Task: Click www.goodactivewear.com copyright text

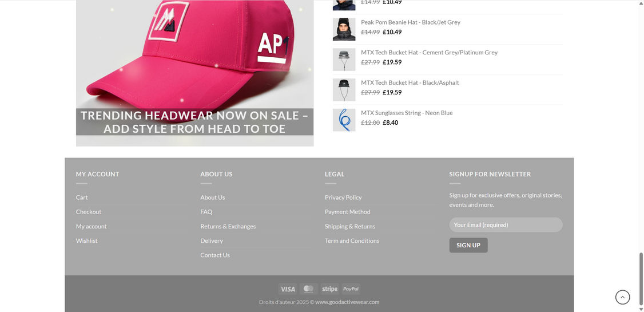Action: tap(347, 302)
